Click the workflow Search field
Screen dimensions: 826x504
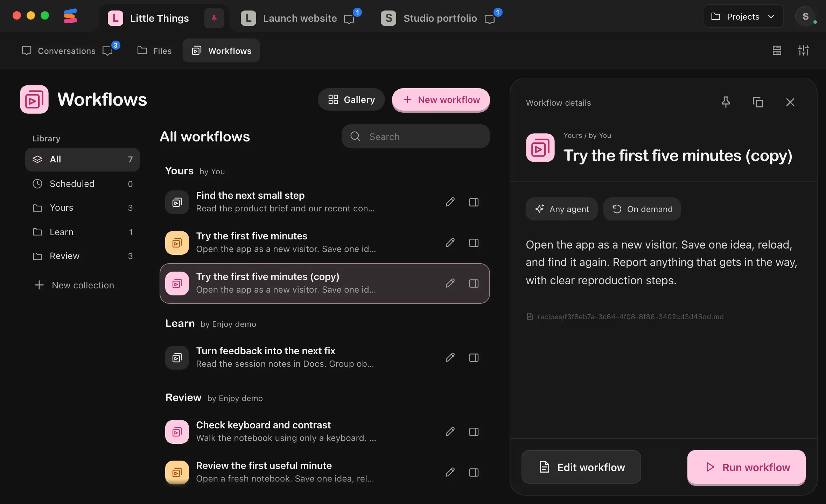pos(416,136)
